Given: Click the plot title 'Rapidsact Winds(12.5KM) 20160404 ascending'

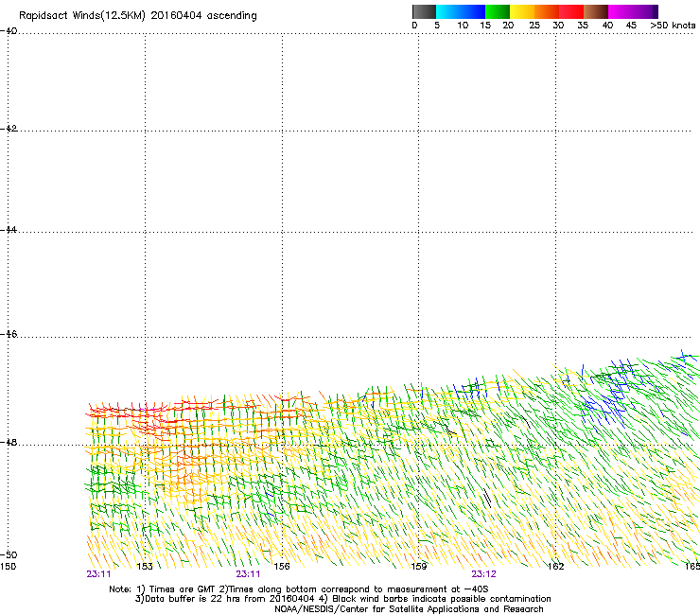Looking at the screenshot, I should (138, 16).
